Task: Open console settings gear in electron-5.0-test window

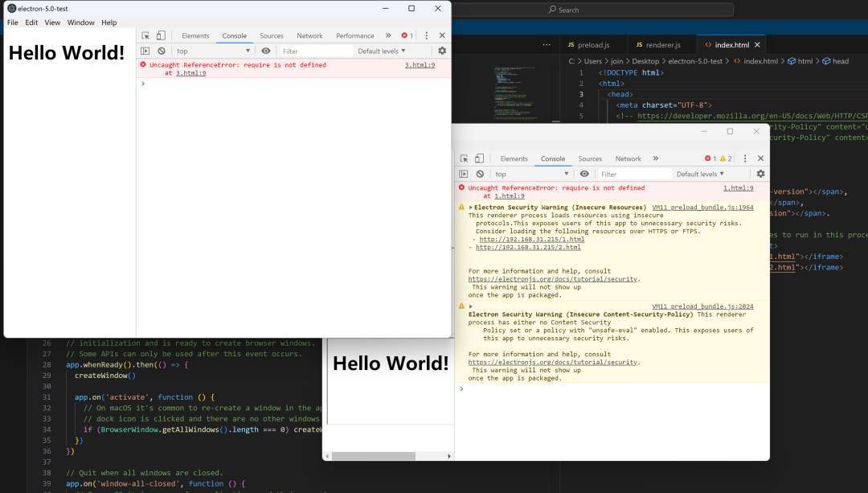Action: point(441,51)
